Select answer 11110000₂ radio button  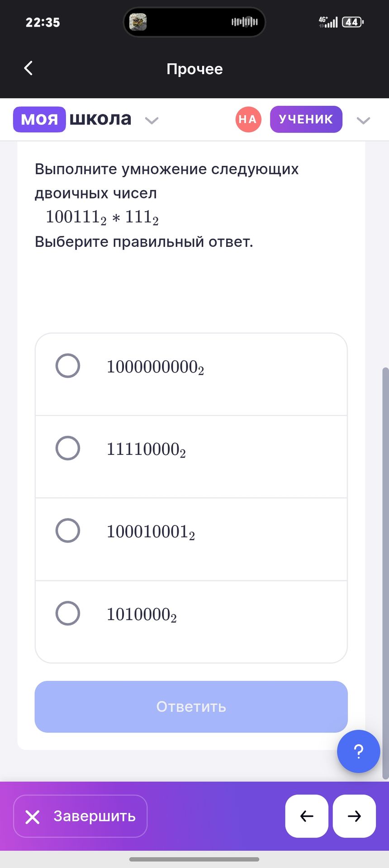(68, 448)
